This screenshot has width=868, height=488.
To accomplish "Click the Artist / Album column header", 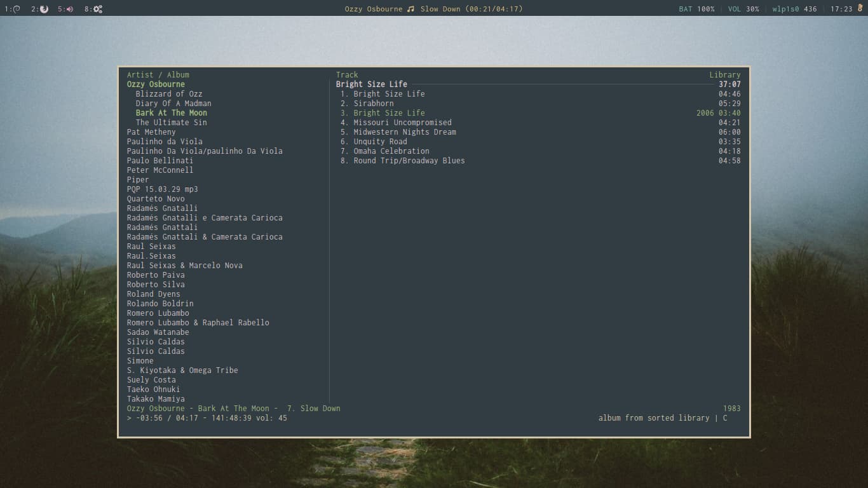I will 158,74.
